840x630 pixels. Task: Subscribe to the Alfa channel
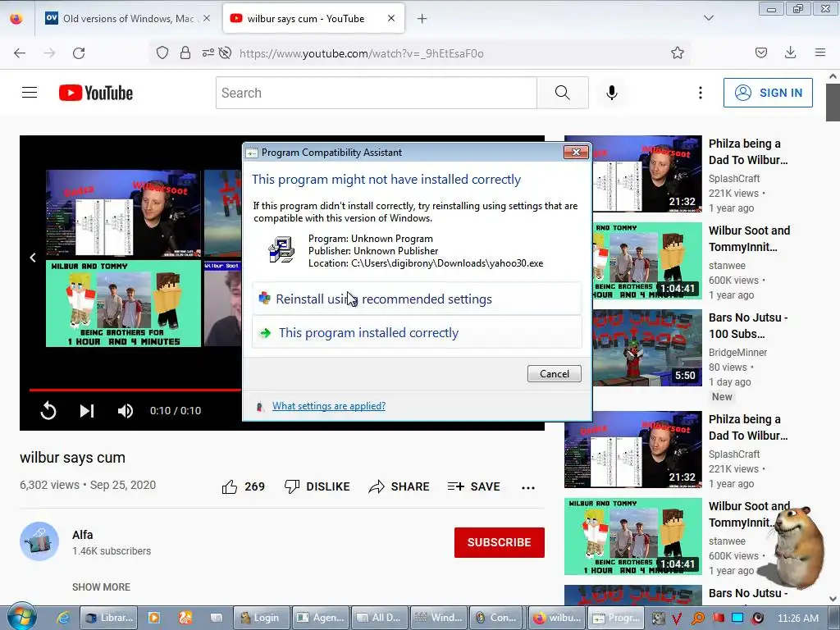[x=500, y=542]
